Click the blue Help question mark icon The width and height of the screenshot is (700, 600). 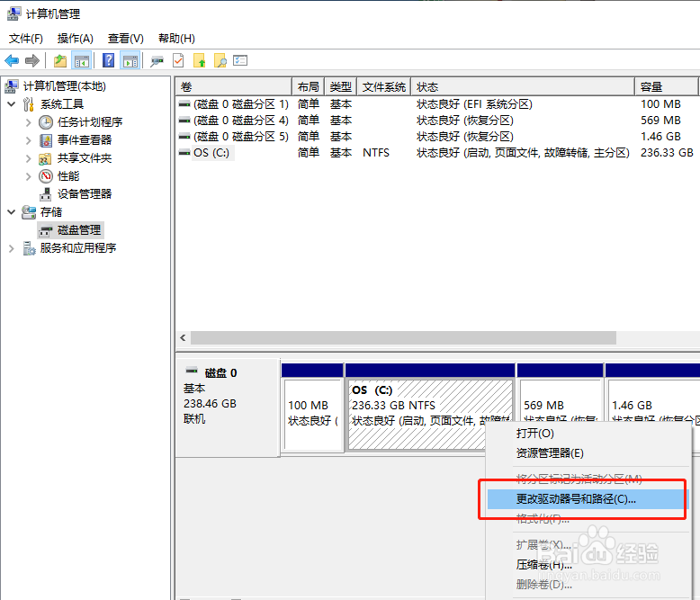pyautogui.click(x=108, y=60)
